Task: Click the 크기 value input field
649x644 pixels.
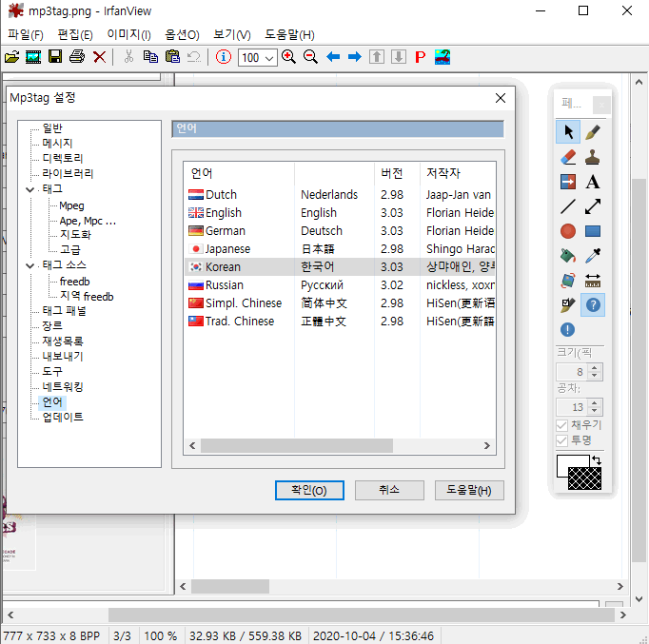Action: tap(572, 372)
